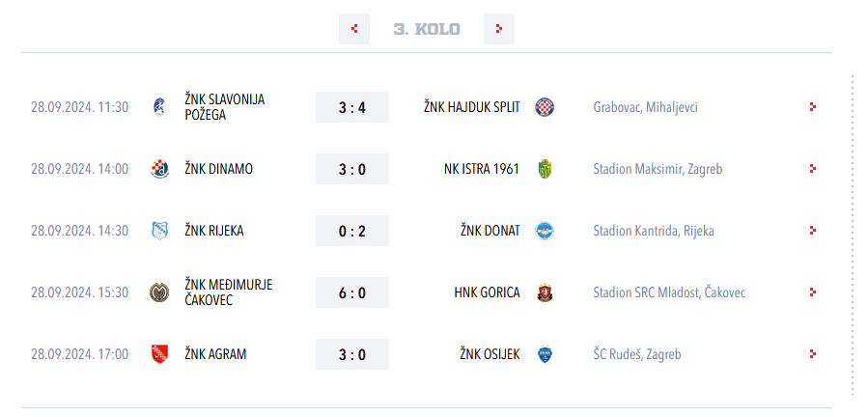Open ŽNK Rijeka team page

(x=213, y=231)
